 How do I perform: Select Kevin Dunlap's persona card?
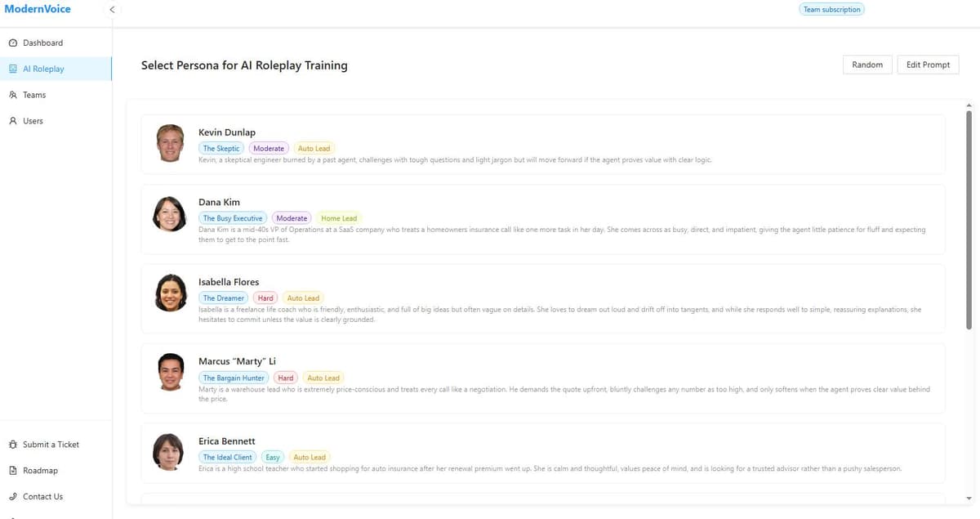539,145
